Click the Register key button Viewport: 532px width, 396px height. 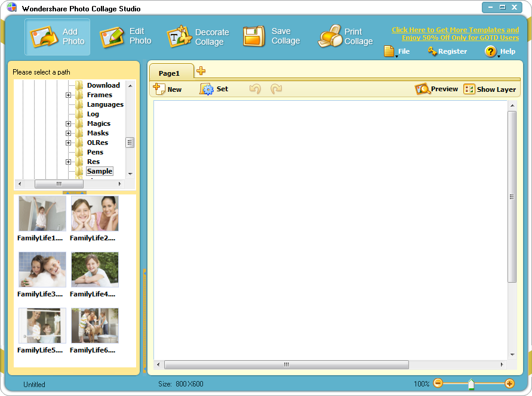[448, 51]
